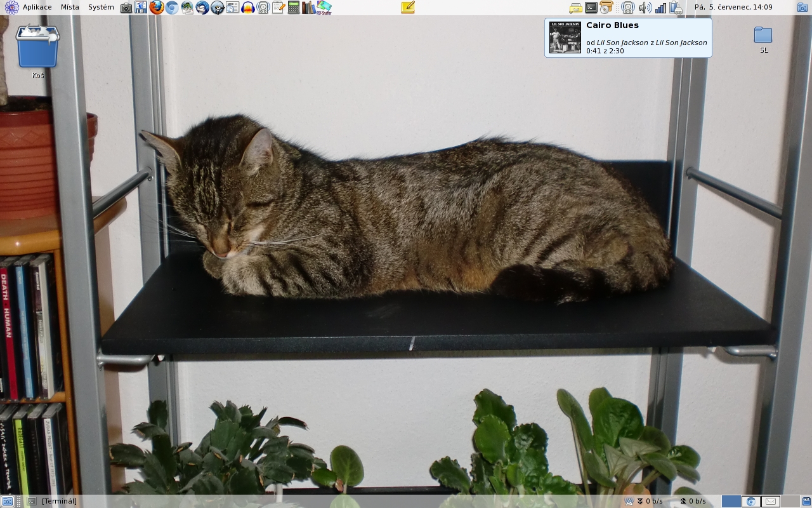Click the white bird launcher icon
This screenshot has width=812, height=508.
click(218, 8)
